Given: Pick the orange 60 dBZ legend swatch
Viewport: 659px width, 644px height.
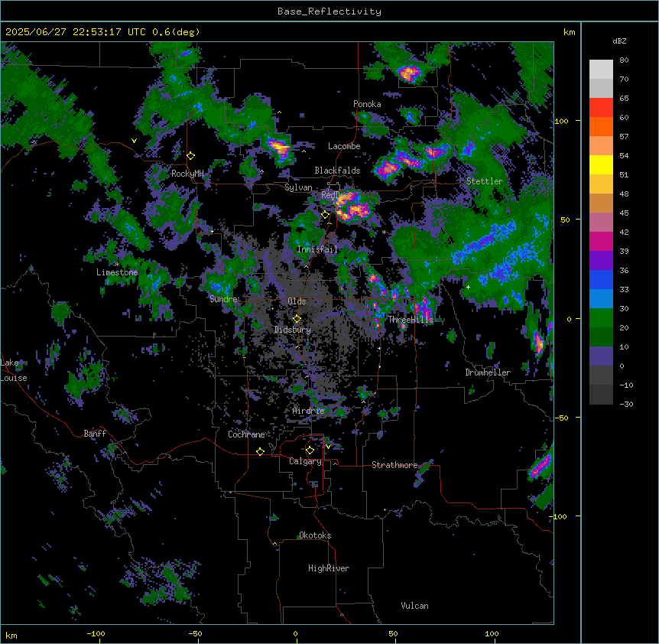Looking at the screenshot, I should (x=601, y=126).
